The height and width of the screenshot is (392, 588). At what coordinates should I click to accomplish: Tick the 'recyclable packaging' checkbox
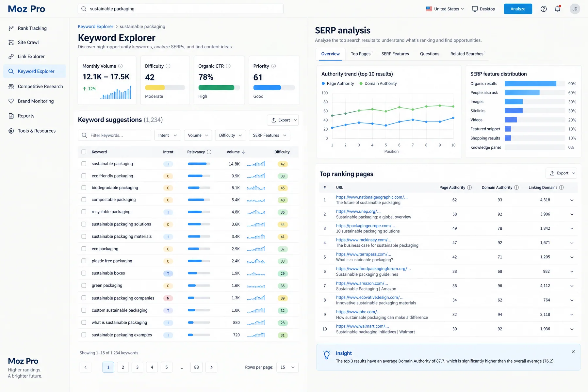[x=84, y=212]
